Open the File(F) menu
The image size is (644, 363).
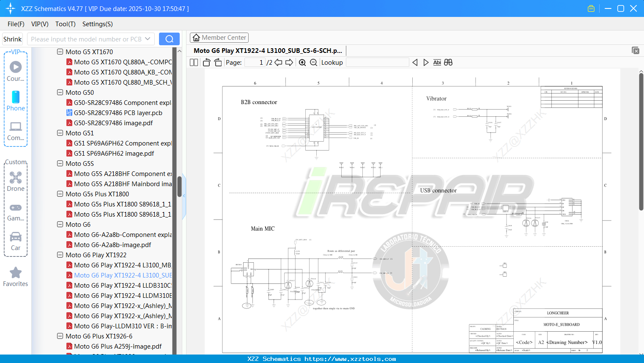coord(16,24)
